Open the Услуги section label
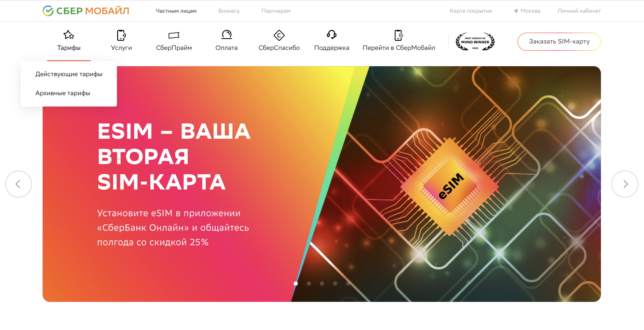The width and height of the screenshot is (644, 330). tap(121, 48)
